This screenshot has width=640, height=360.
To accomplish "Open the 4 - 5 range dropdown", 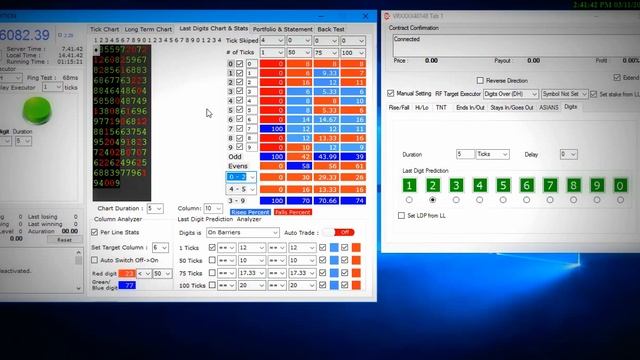I will pyautogui.click(x=241, y=189).
